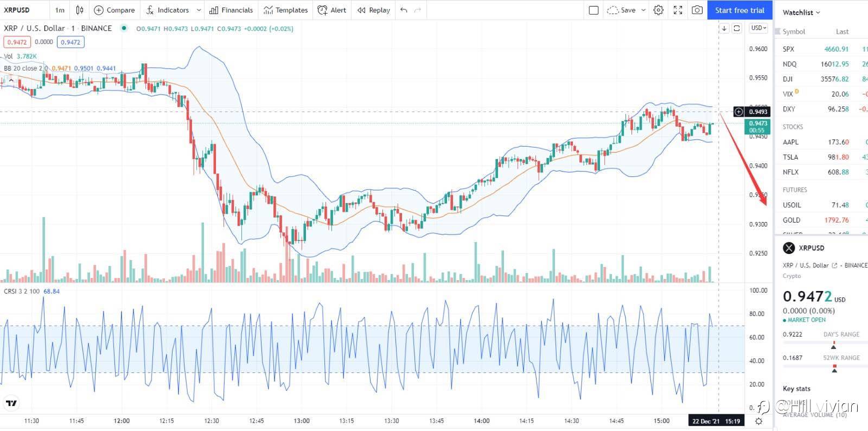Open the layout setup square icon
The image size is (868, 431).
click(x=593, y=10)
